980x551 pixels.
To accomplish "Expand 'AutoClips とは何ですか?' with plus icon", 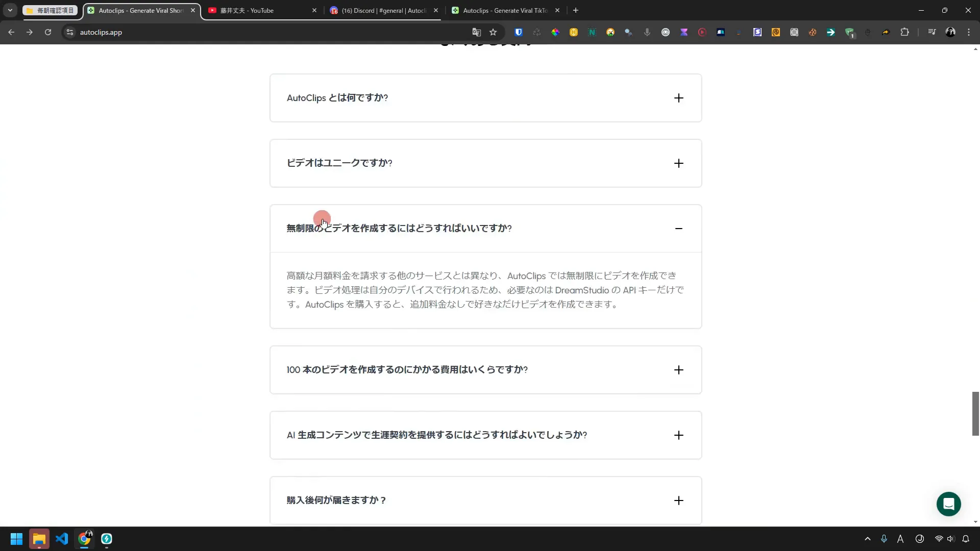I will point(678,98).
